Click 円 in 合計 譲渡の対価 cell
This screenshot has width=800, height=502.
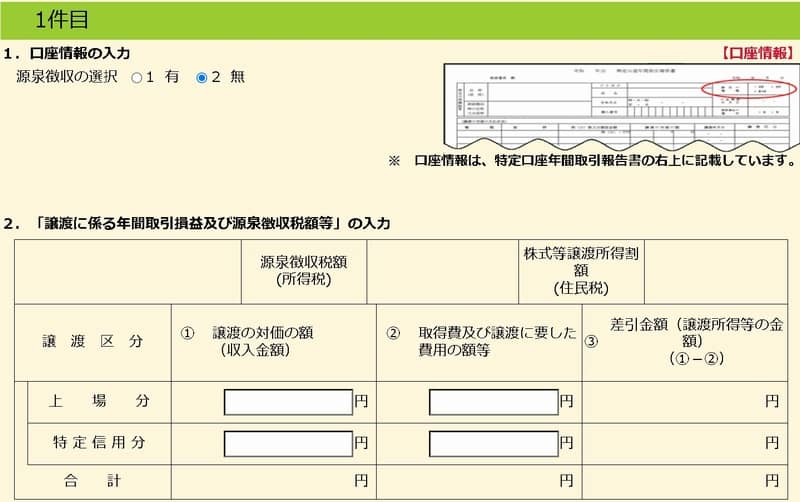(x=361, y=481)
